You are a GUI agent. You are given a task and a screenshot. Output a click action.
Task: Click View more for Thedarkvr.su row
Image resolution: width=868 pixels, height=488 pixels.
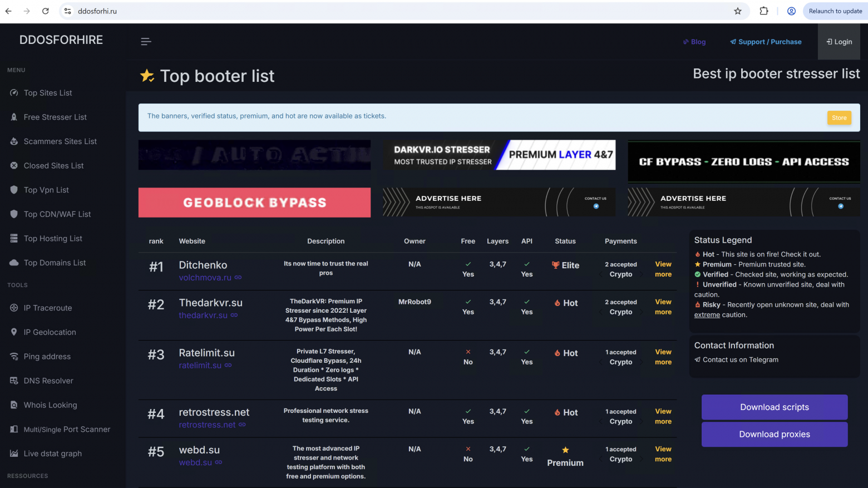(663, 307)
